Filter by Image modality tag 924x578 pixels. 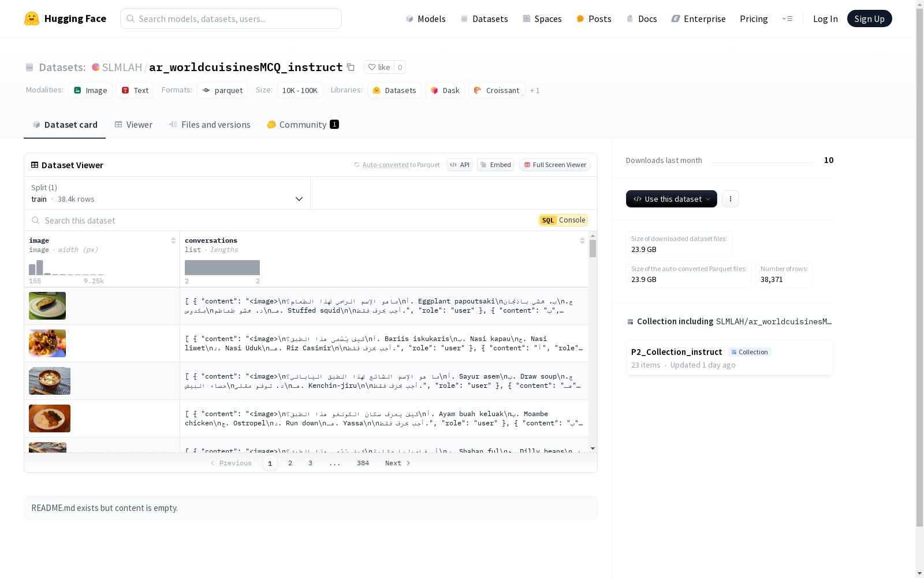[90, 90]
